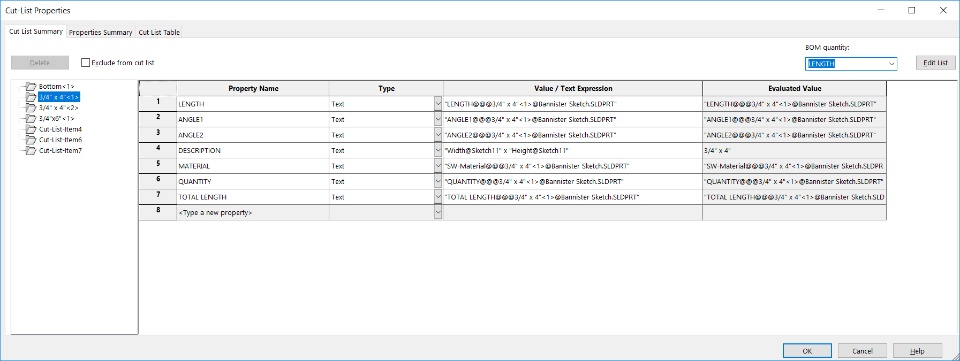Open Type dropdown for TOTAL LENGTH row
Image resolution: width=960 pixels, height=361 pixels.
click(438, 197)
